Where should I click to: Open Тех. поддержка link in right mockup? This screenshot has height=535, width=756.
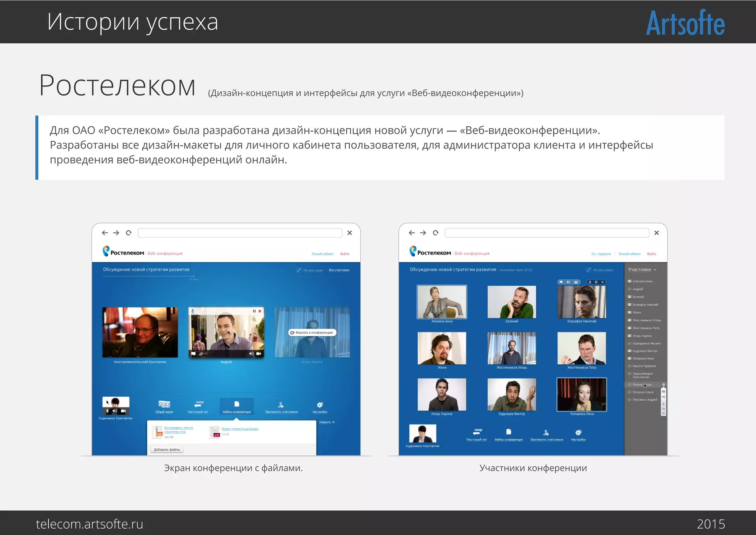tap(601, 254)
